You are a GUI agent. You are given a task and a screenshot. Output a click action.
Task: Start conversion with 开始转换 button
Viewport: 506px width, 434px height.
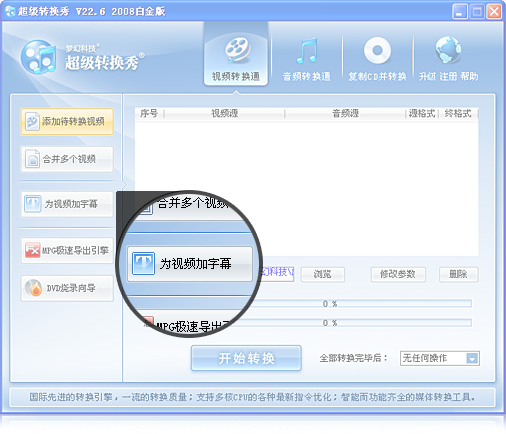click(x=246, y=358)
